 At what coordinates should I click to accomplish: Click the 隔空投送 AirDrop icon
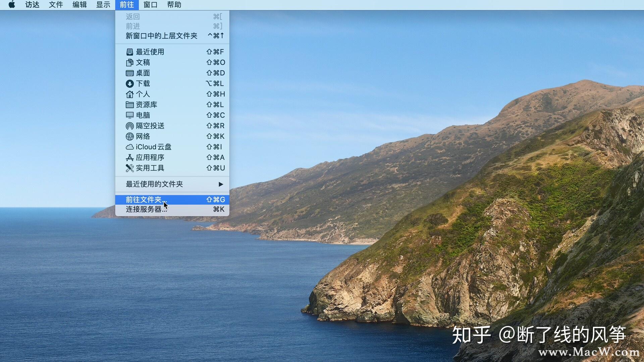[129, 126]
